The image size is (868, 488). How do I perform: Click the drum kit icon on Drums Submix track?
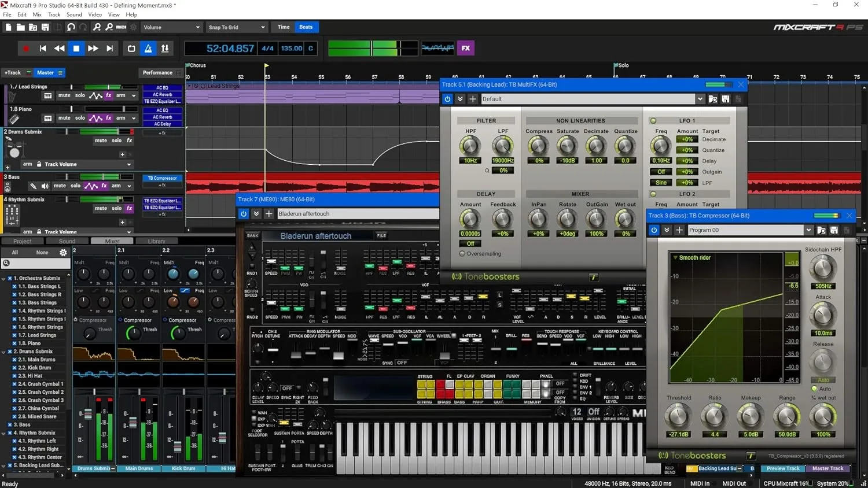click(15, 147)
